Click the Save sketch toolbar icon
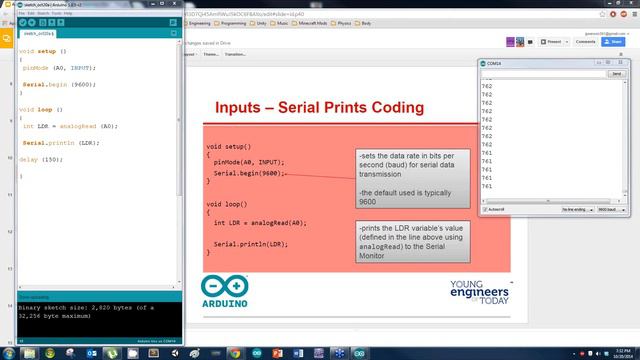Screen dimensions: 640x360 60,22
